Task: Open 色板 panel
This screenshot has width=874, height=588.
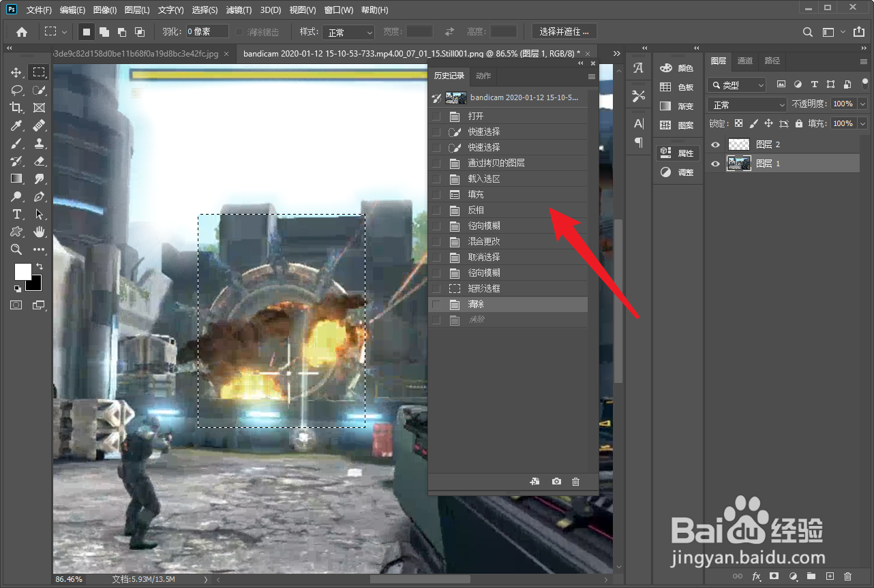Action: tap(676, 87)
